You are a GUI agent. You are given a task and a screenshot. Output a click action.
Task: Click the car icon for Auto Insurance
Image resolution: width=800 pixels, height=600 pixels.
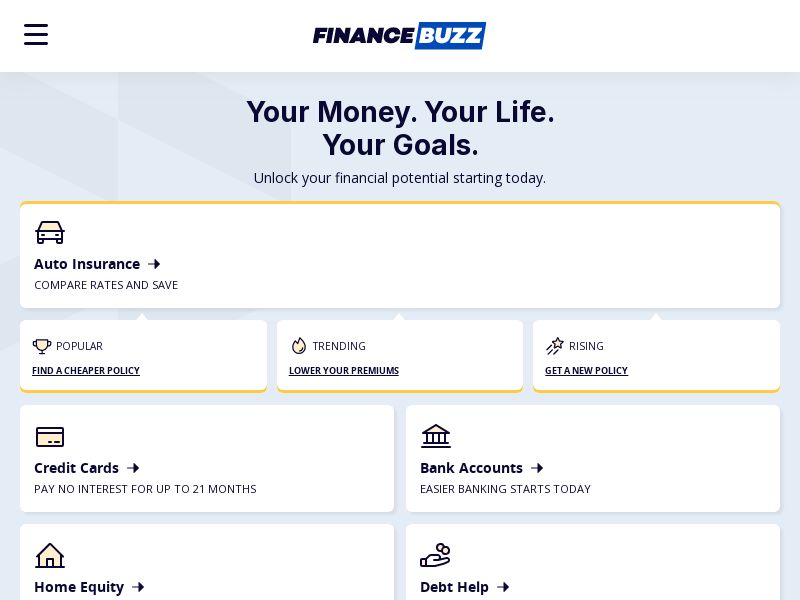pyautogui.click(x=50, y=232)
